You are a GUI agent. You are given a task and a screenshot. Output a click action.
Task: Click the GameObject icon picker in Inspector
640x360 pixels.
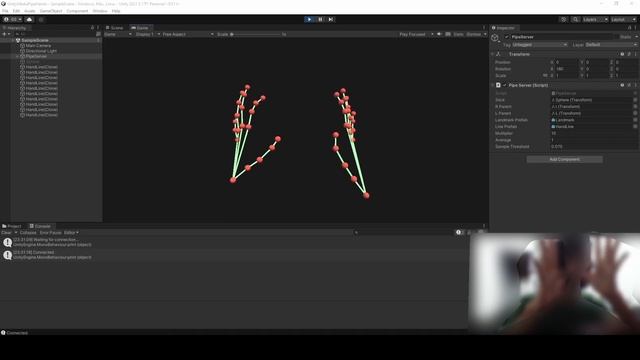click(495, 38)
